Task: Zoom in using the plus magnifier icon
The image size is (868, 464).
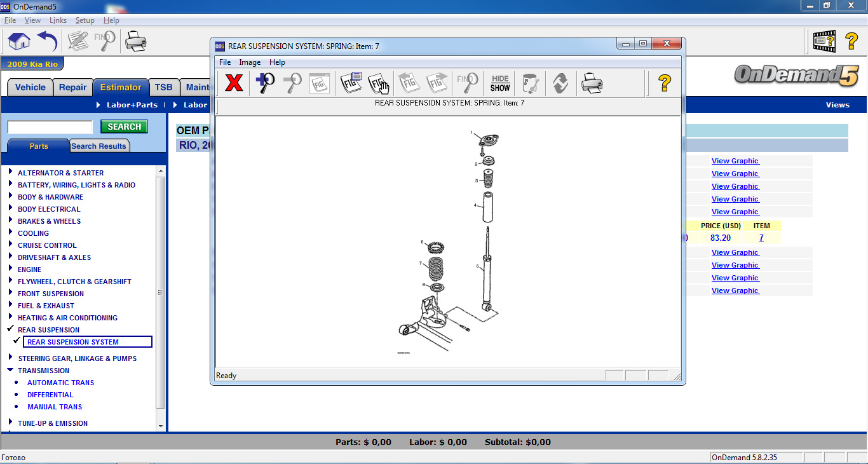Action: 265,83
